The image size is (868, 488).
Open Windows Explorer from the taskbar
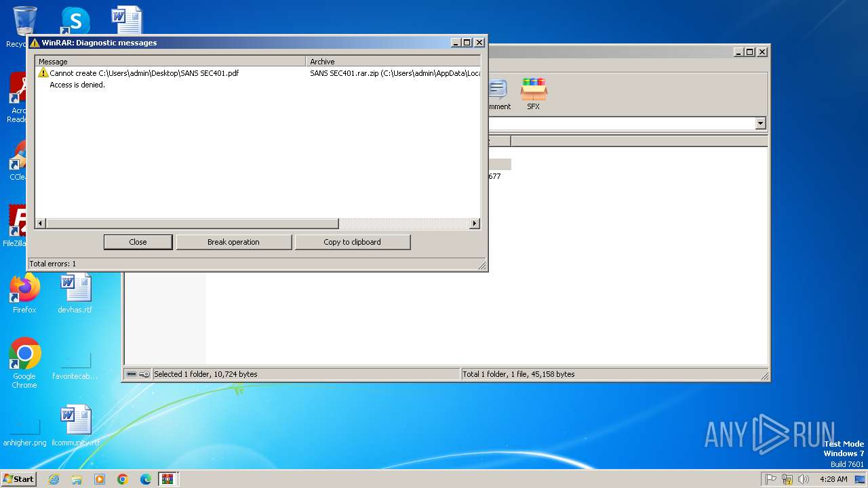point(77,479)
